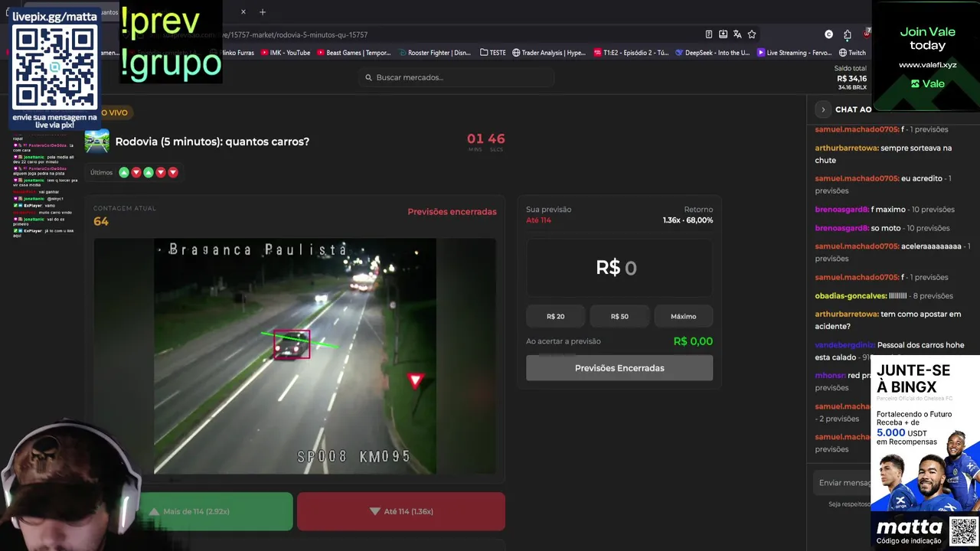Image resolution: width=980 pixels, height=551 pixels.
Task: Click the livepix.gg/matta QR code
Action: pyautogui.click(x=55, y=67)
